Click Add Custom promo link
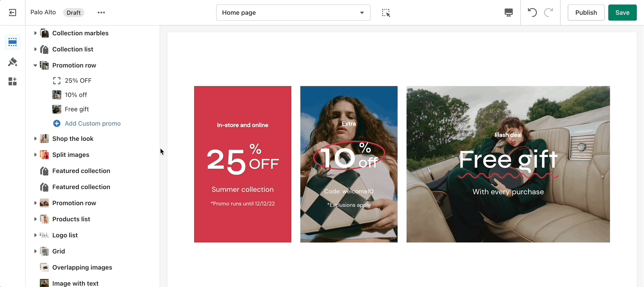The width and height of the screenshot is (644, 287). point(93,123)
